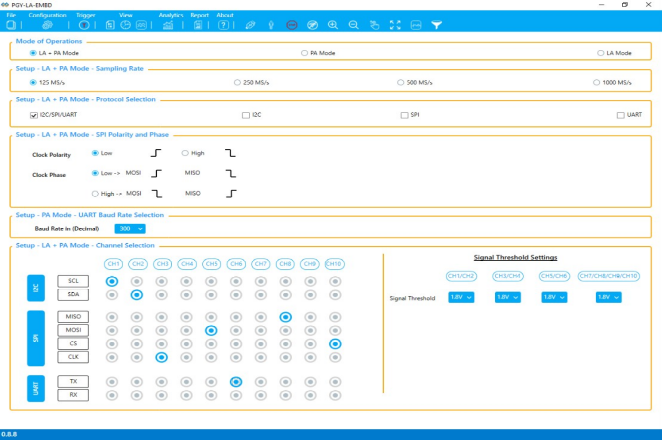
Task: Click the zoom out magnifier icon
Action: click(x=354, y=24)
